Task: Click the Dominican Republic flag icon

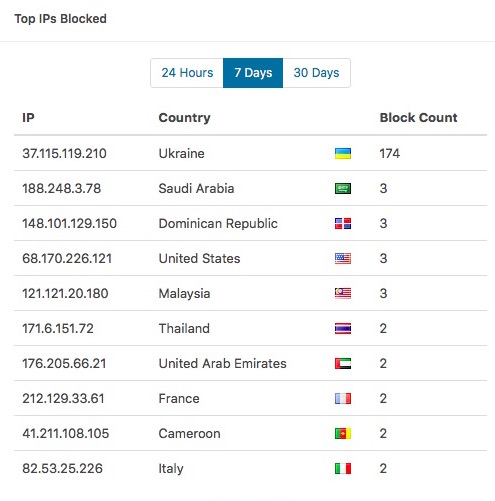Action: [x=343, y=224]
